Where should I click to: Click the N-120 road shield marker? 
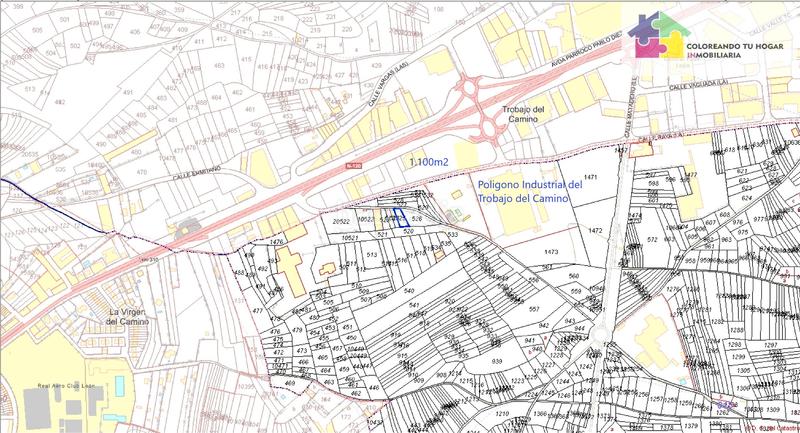point(351,166)
